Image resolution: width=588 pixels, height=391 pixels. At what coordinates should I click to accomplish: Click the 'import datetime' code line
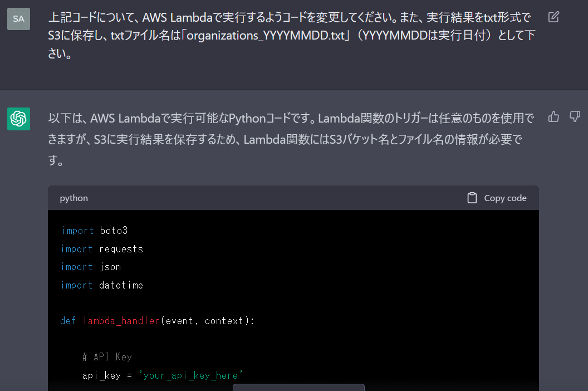coord(102,285)
